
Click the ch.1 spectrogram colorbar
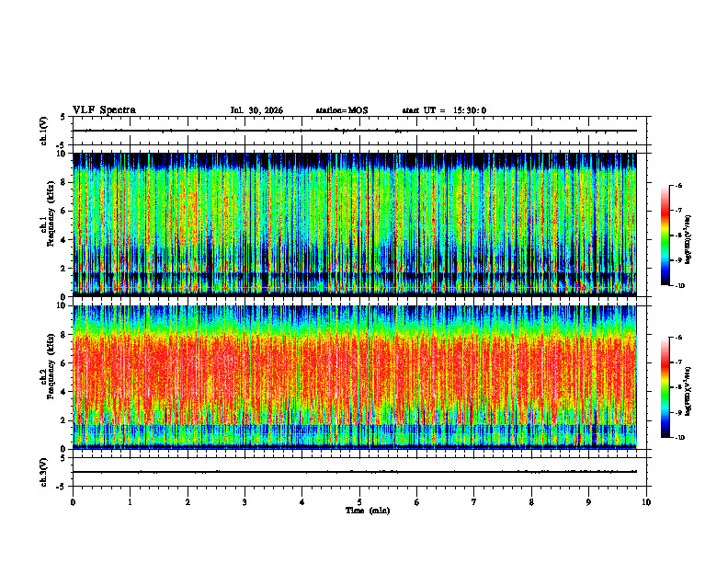click(665, 236)
